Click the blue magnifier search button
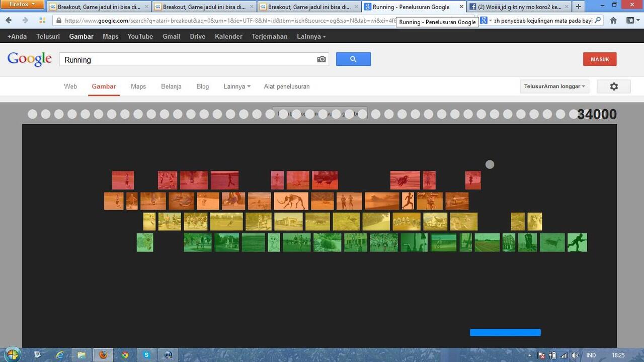This screenshot has height=362, width=644. coord(353,59)
